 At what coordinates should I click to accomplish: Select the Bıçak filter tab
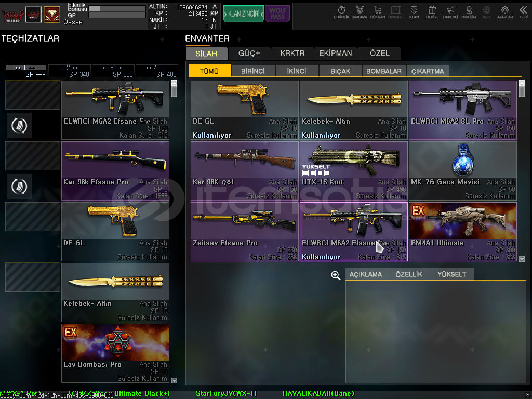(340, 71)
